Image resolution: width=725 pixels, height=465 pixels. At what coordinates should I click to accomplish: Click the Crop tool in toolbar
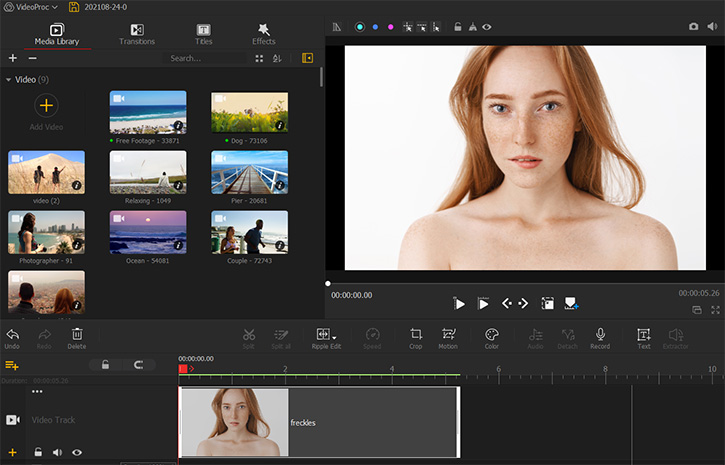(416, 335)
